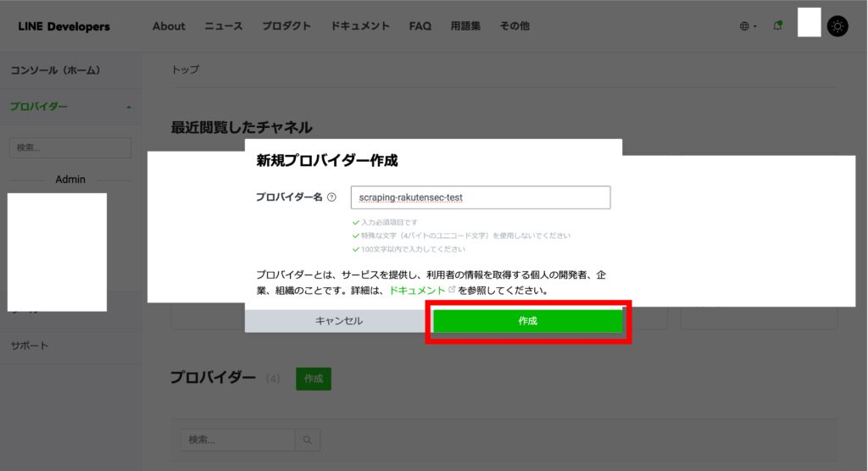Click the help icon beside プロバイダー名
This screenshot has height=471, width=868.
(331, 197)
